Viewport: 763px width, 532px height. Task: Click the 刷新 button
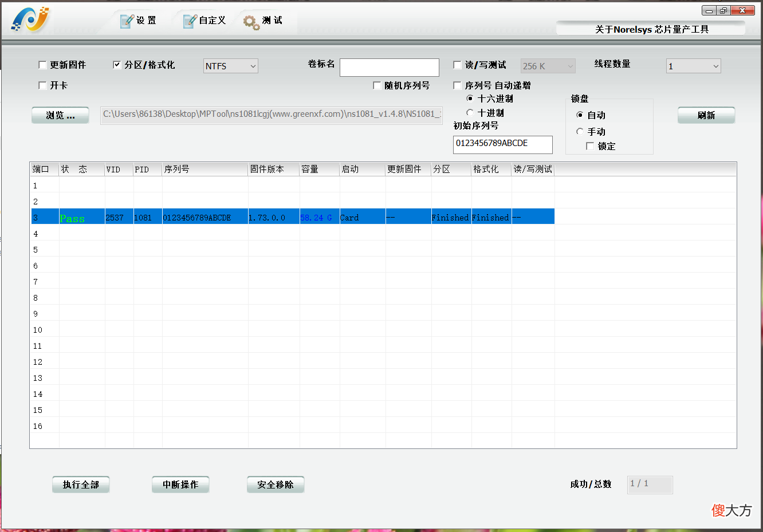pos(706,115)
